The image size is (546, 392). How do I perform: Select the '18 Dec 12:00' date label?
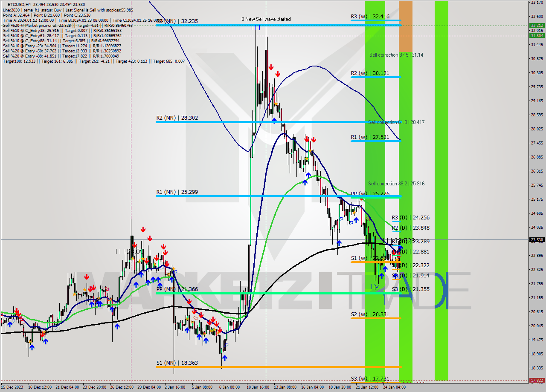[40, 387]
